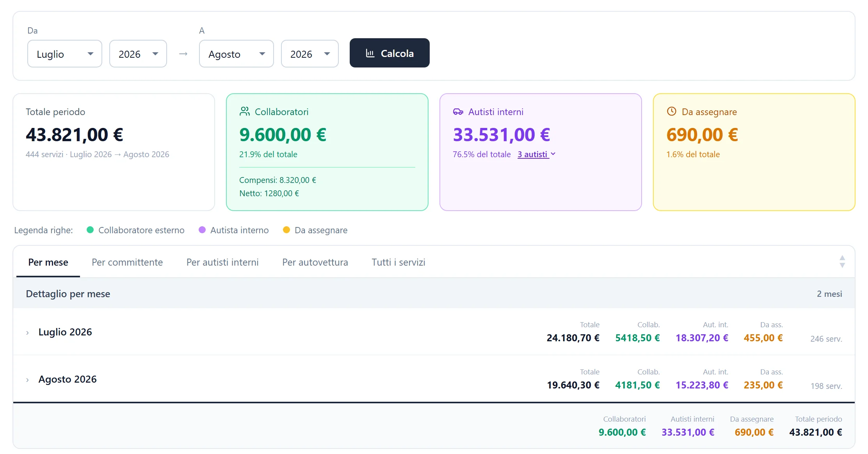The height and width of the screenshot is (454, 868).
Task: Click the 444 servizi period subtitle
Action: [x=98, y=154]
